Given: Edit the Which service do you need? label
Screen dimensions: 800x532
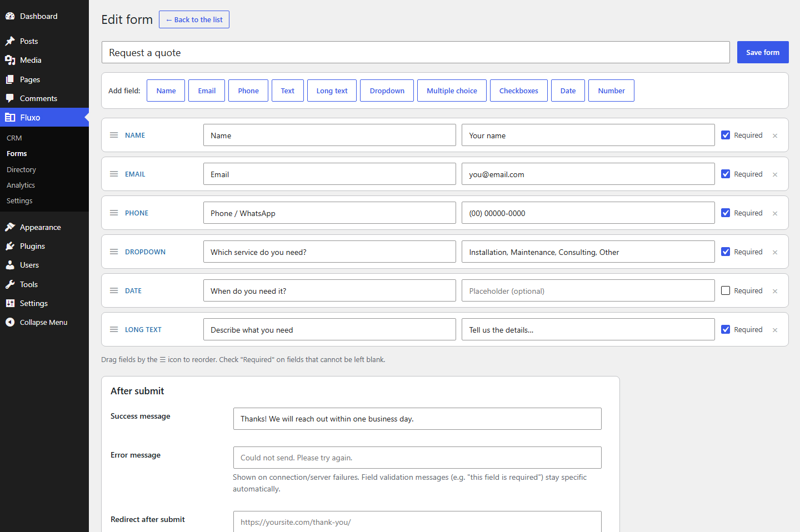Looking at the screenshot, I should (x=329, y=252).
